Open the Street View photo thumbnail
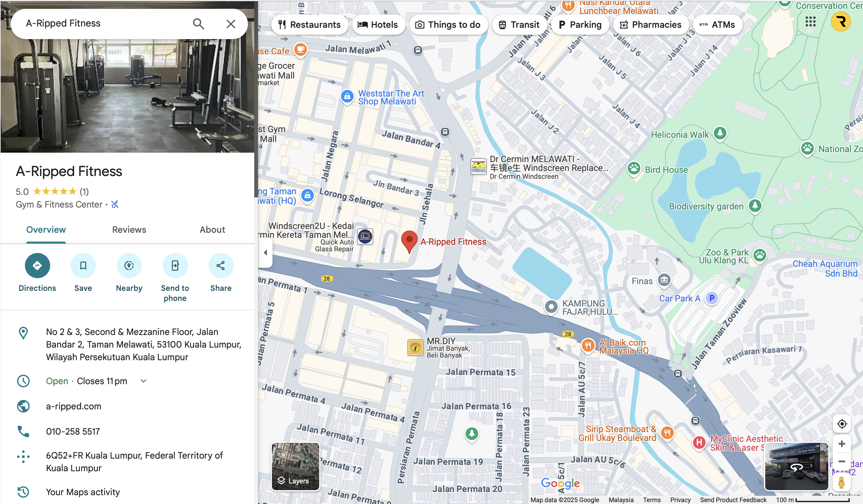This screenshot has height=504, width=863. click(x=796, y=466)
